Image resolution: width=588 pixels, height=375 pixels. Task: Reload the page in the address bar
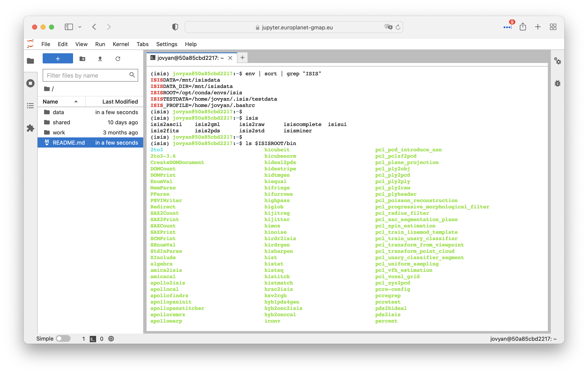[x=398, y=27]
